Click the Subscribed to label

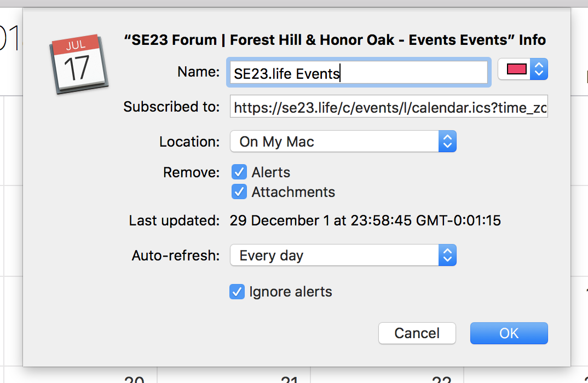171,107
